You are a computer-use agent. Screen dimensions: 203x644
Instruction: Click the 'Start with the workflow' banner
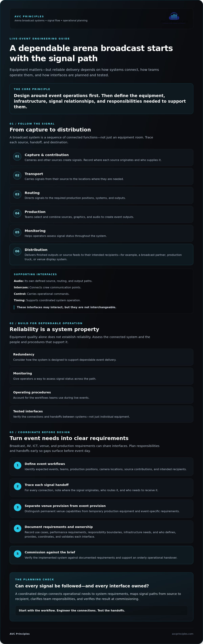(x=101, y=610)
